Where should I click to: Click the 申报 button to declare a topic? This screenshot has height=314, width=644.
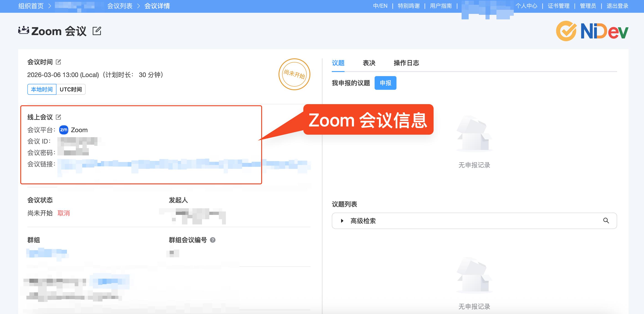(x=385, y=83)
